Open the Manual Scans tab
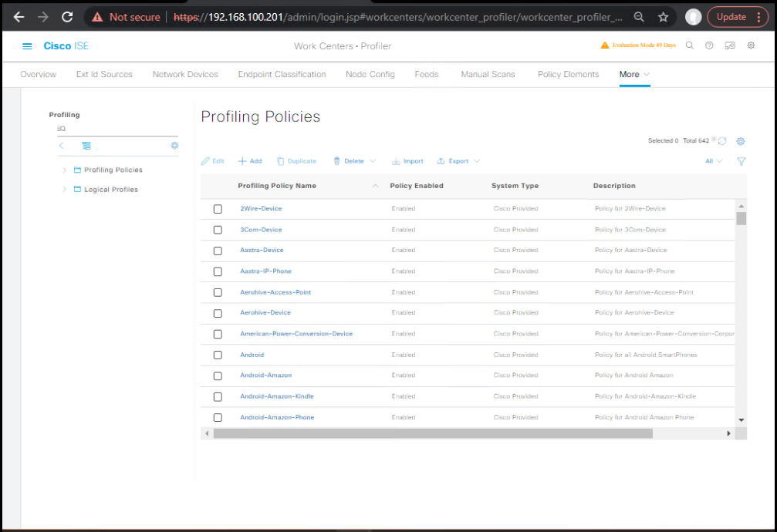The width and height of the screenshot is (777, 532). (488, 74)
